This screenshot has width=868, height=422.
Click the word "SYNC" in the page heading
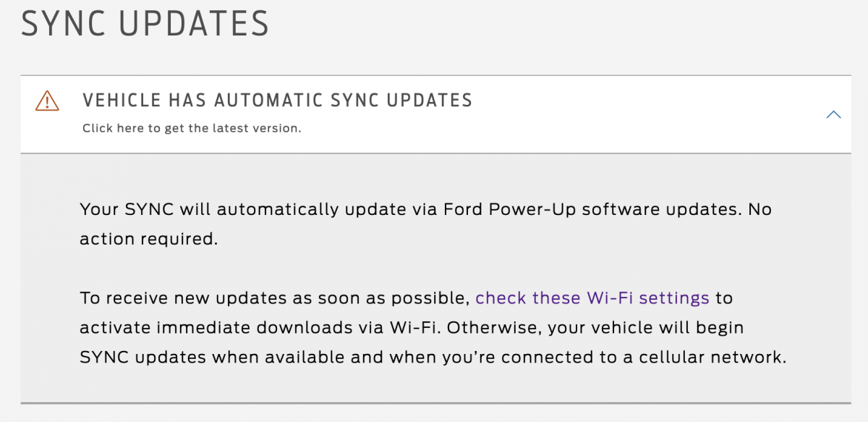click(63, 25)
